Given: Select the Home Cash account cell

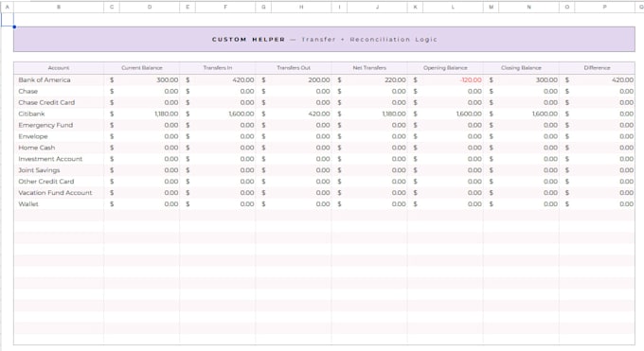Looking at the screenshot, I should click(x=59, y=148).
